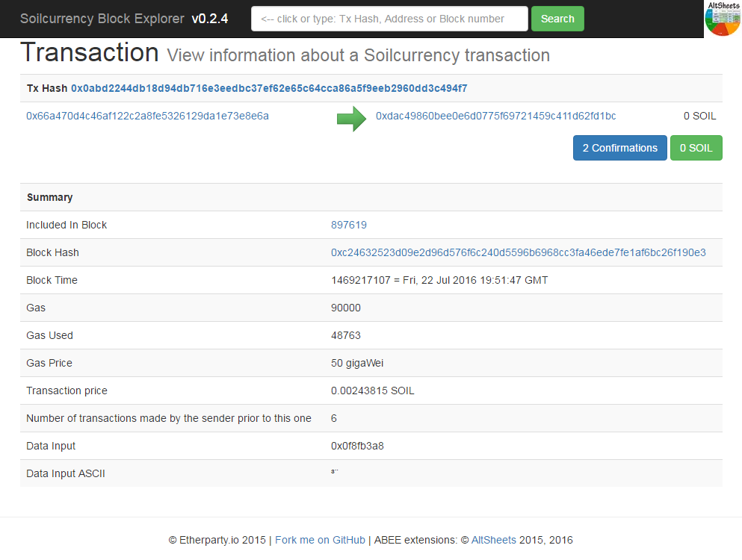Select the Etherparty.io 2015 copyright text
Screen dimensions: 742x560
(217, 540)
